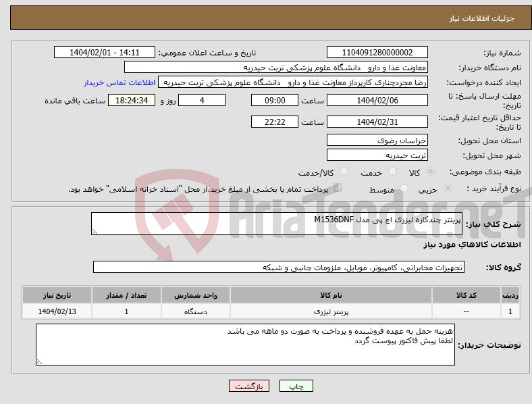Screen dimensions: 532x404
Task: Select the جزیی purchase type radio
Action: click(448, 188)
